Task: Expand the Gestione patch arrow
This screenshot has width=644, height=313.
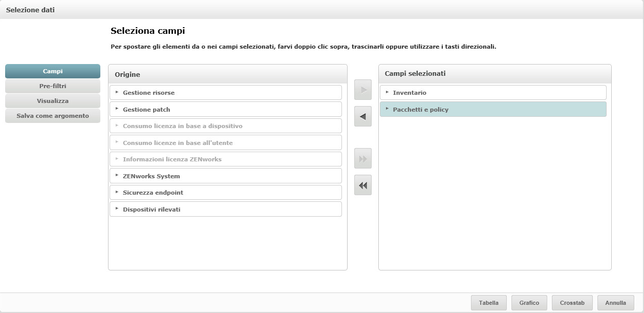Action: (117, 109)
